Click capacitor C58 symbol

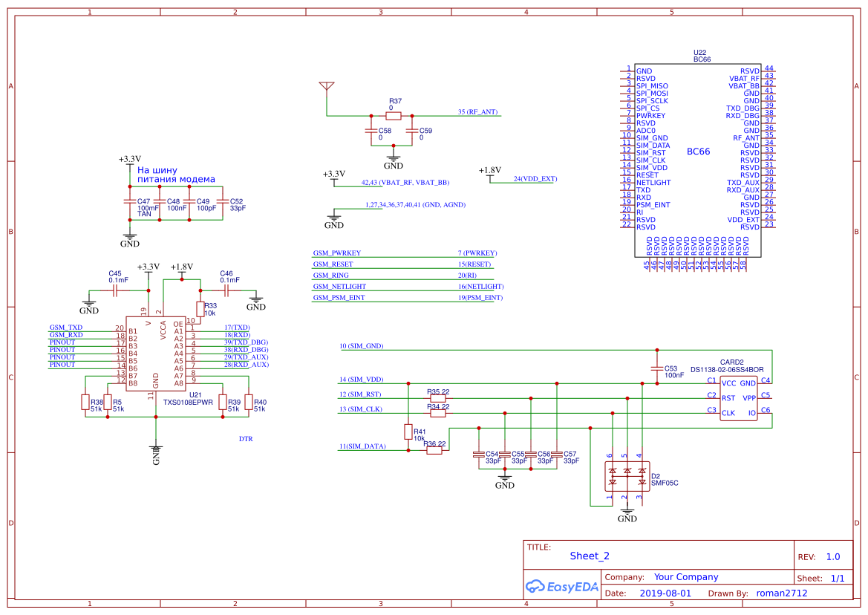(371, 131)
